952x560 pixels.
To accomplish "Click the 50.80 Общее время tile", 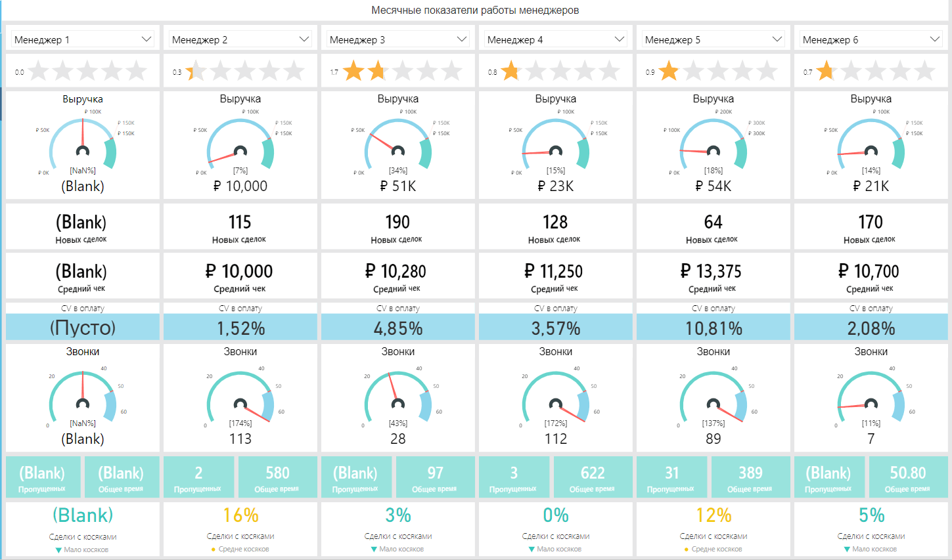I will pyautogui.click(x=908, y=477).
